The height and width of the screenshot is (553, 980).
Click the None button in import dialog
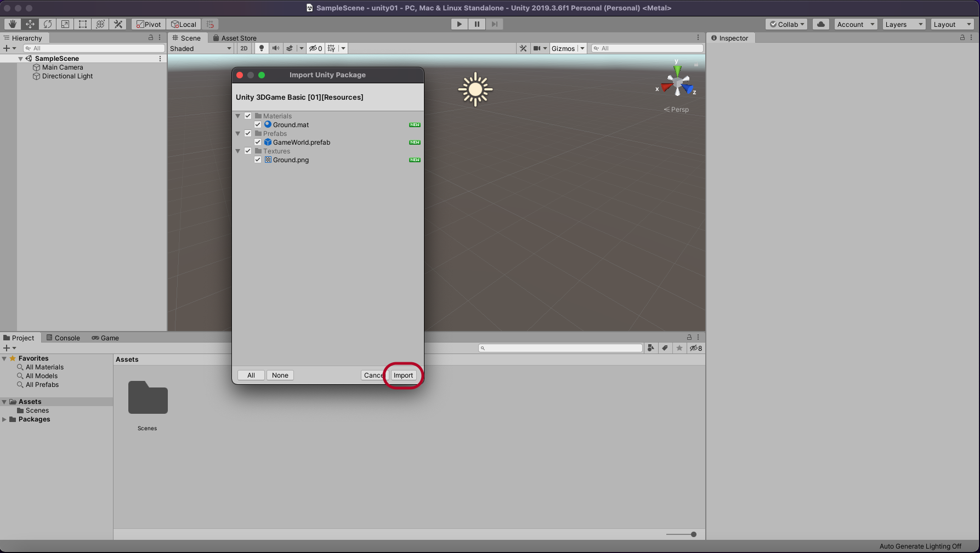tap(280, 375)
